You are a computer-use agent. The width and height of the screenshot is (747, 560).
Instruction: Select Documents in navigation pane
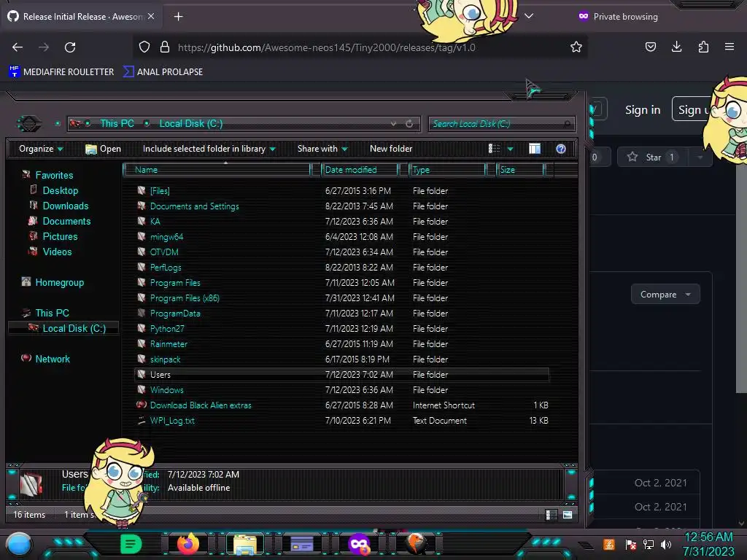coord(66,221)
